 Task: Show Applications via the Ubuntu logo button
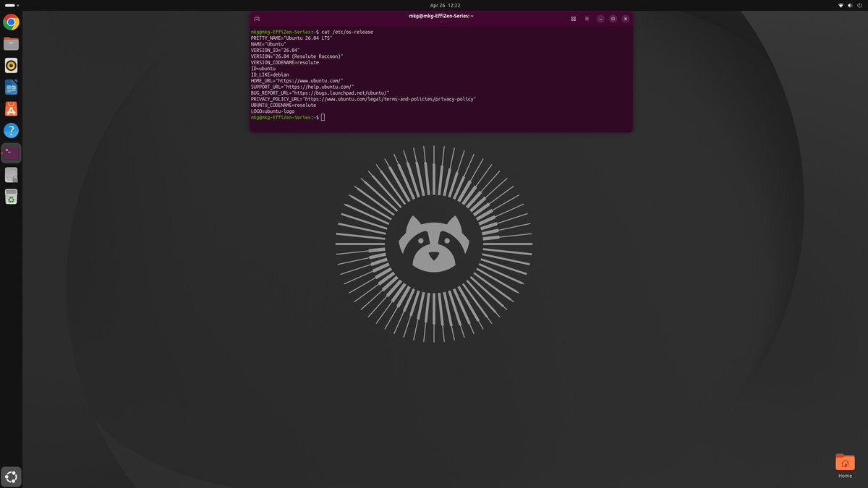click(x=11, y=476)
